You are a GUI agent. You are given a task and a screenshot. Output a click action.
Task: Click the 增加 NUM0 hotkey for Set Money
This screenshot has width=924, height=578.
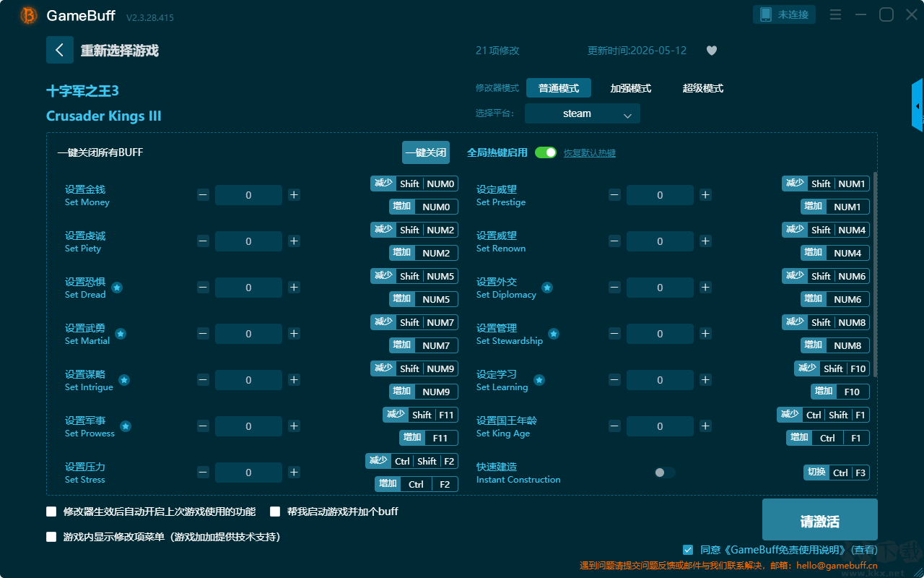(x=424, y=207)
